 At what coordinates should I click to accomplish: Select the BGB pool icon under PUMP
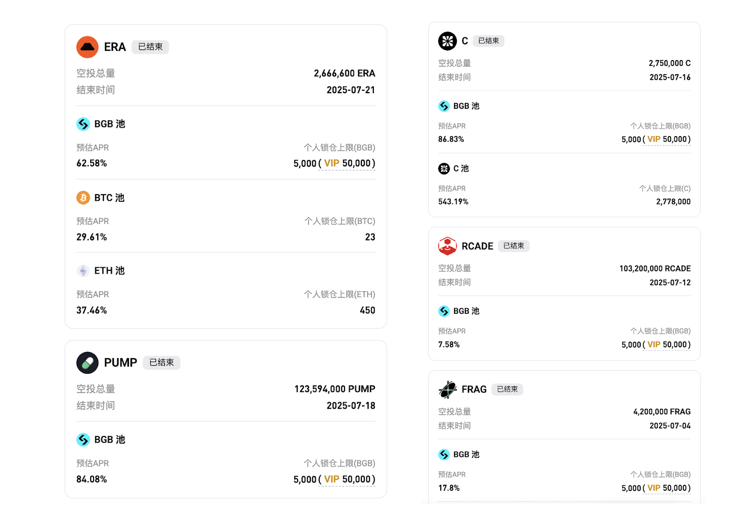(84, 439)
